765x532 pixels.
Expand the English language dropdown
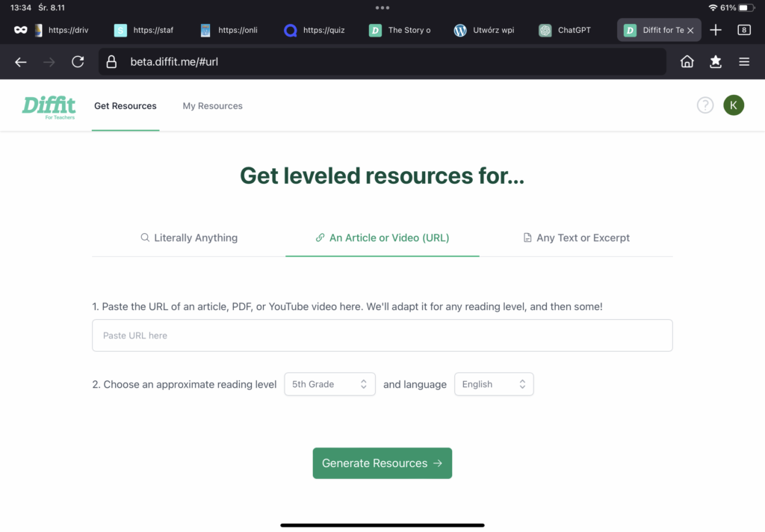pos(494,384)
